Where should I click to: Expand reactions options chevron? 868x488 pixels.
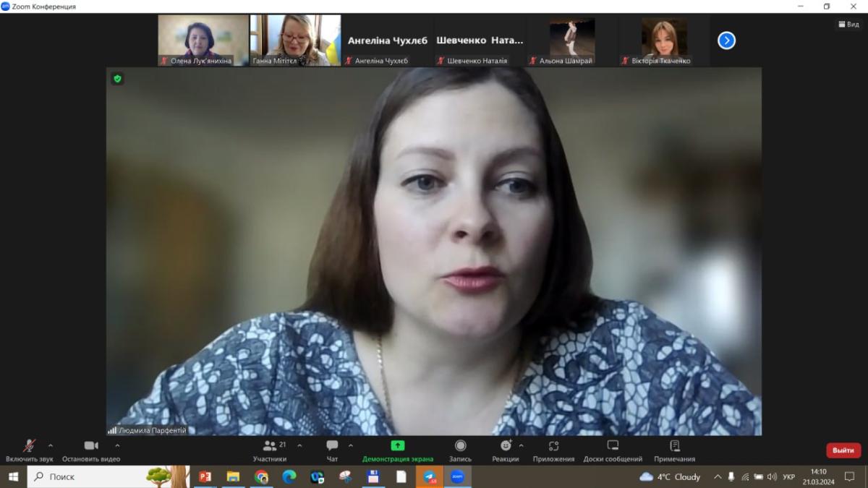[521, 445]
